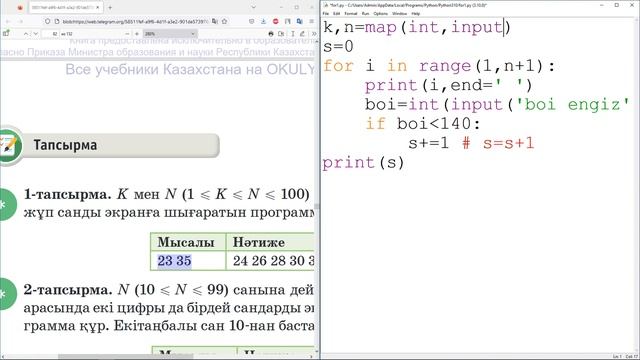Click the tracking protection shield icon

click(x=48, y=21)
